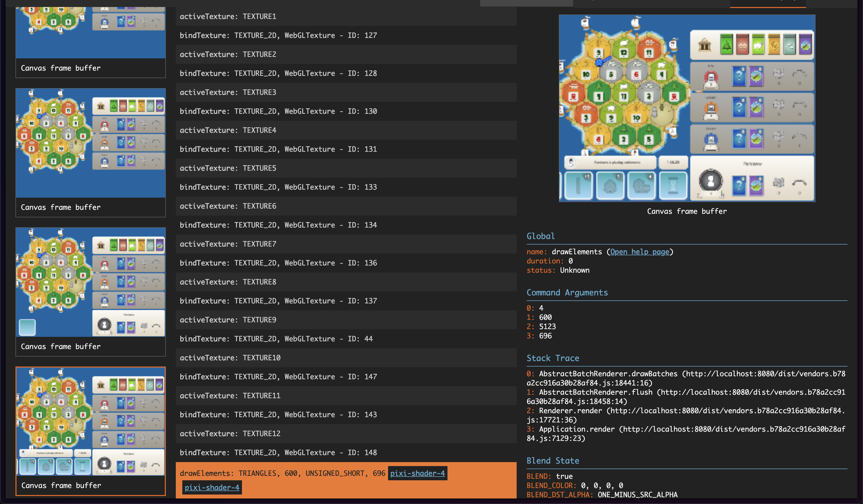Select the bindTexture row with ID: 143
This screenshot has width=863, height=504.
[x=346, y=415]
